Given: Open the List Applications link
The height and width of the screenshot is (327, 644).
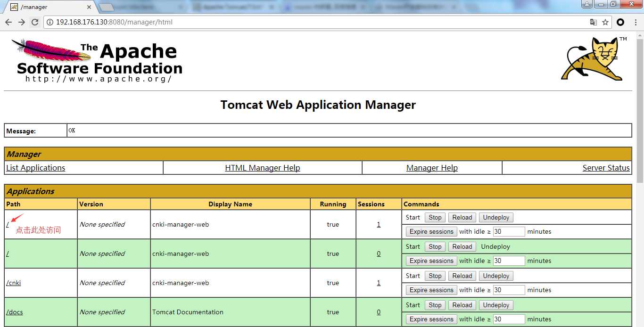Looking at the screenshot, I should [36, 168].
